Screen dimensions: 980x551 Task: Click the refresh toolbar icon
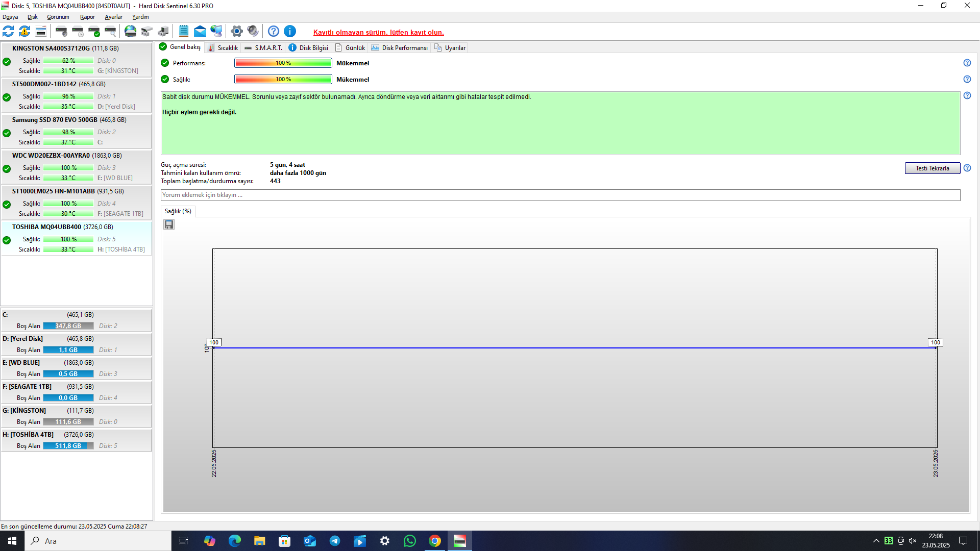(8, 32)
